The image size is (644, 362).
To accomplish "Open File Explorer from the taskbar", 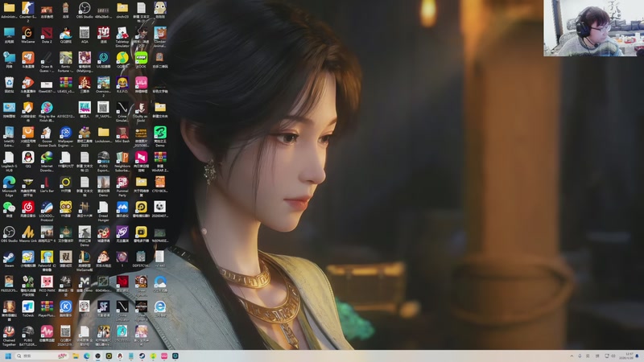I will click(x=76, y=356).
